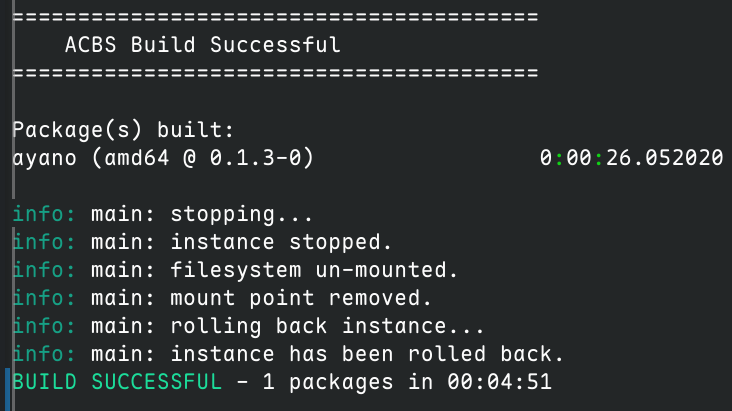Click the "instance has been rolled back." message

tap(367, 353)
